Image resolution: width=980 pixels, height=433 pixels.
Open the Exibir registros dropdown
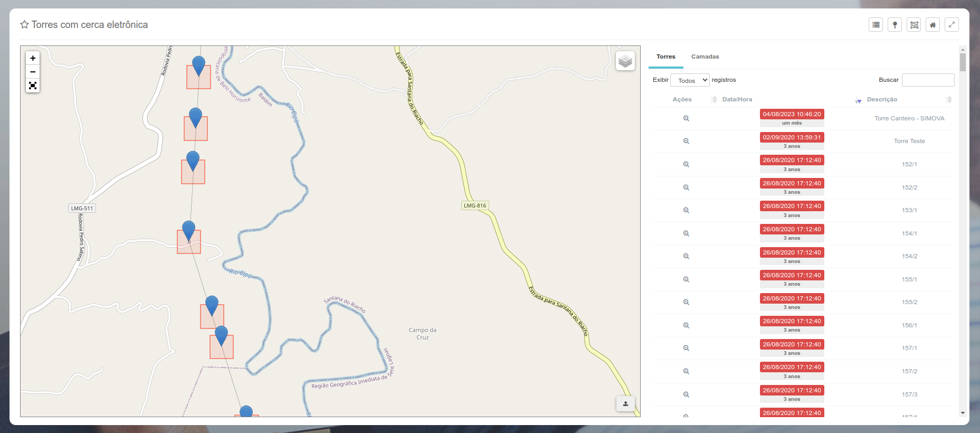689,80
